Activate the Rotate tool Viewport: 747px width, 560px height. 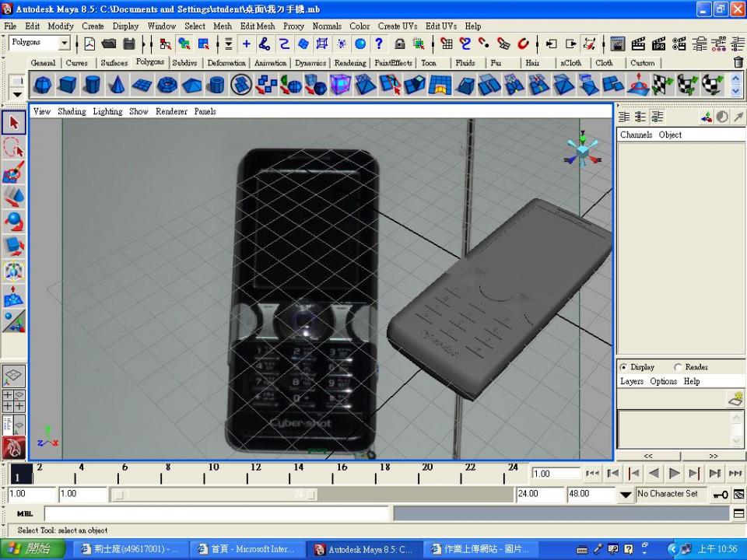tap(14, 221)
